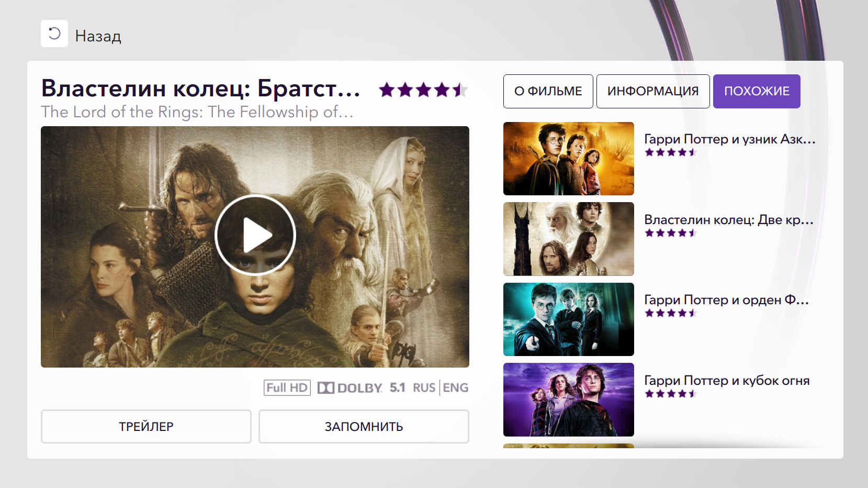
Task: Switch to the ИНФОРМАЦИЯ tab
Action: coord(653,91)
